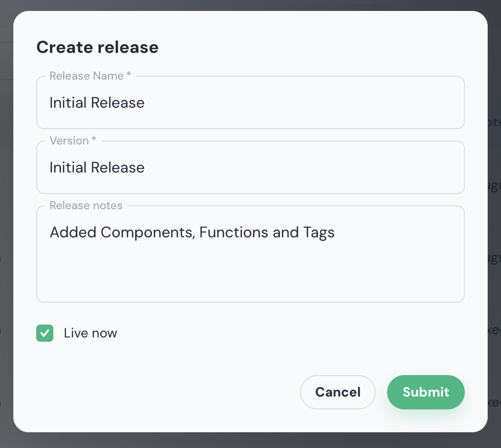Select the text 'Initial Release' in Release Name
The height and width of the screenshot is (448, 501).
[x=97, y=102]
